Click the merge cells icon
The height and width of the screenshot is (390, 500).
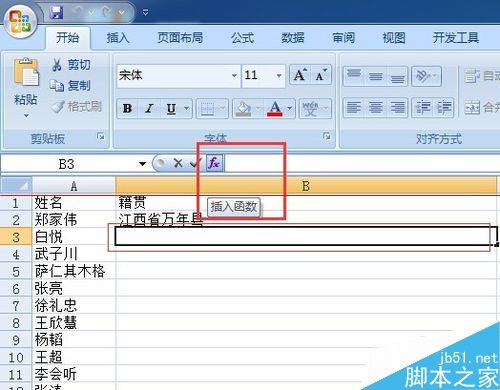[472, 107]
